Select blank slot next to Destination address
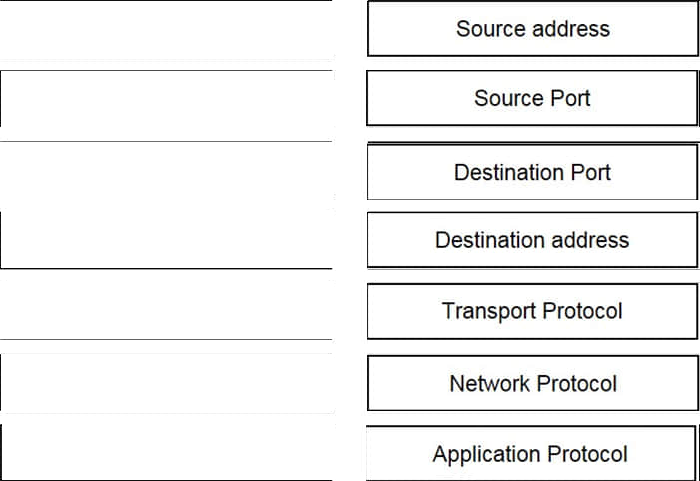This screenshot has width=700, height=481. tap(166, 240)
